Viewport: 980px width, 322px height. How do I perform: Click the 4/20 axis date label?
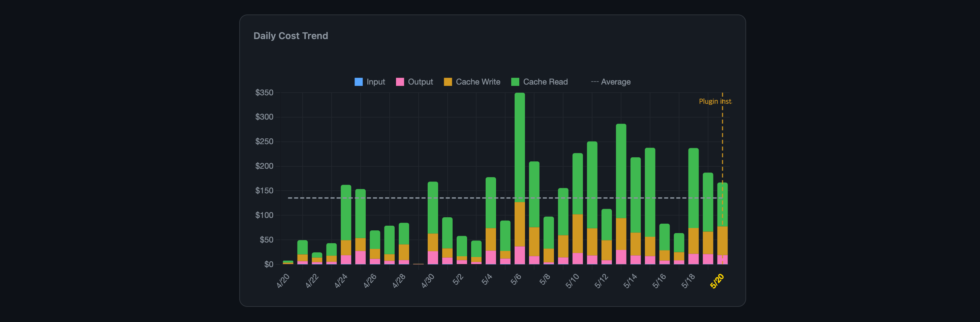coord(283,281)
